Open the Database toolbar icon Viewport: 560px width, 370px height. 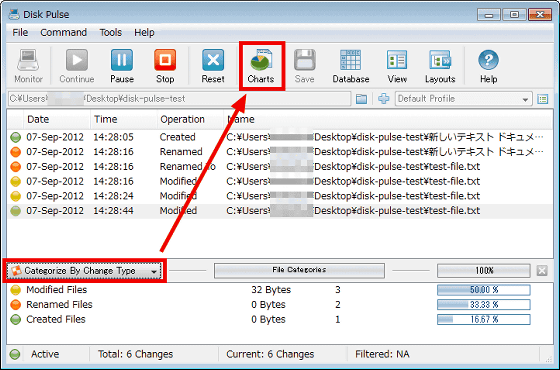click(350, 60)
